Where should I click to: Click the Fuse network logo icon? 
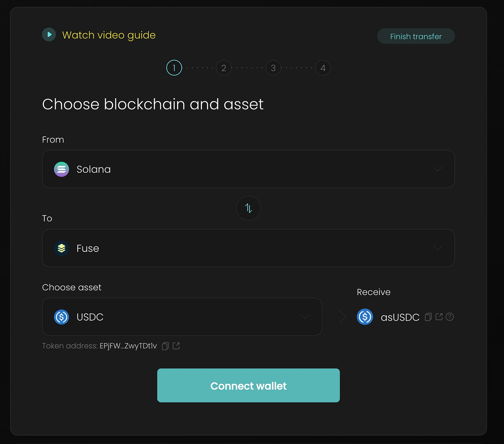pyautogui.click(x=62, y=248)
